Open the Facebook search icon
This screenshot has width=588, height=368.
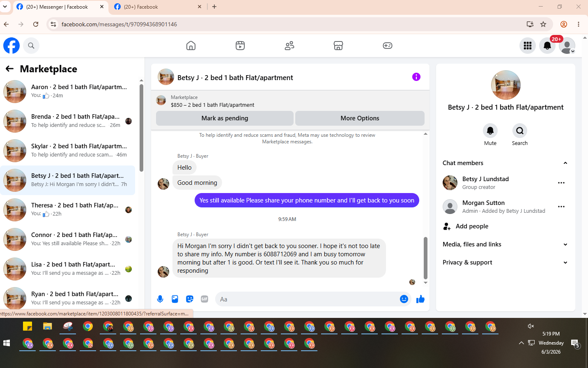pyautogui.click(x=31, y=46)
